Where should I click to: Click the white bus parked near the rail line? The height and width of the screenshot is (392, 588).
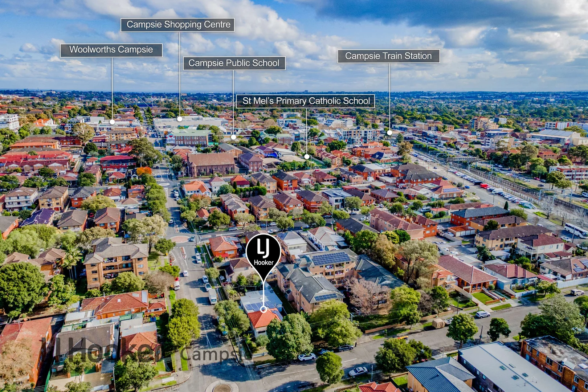tap(576, 230)
